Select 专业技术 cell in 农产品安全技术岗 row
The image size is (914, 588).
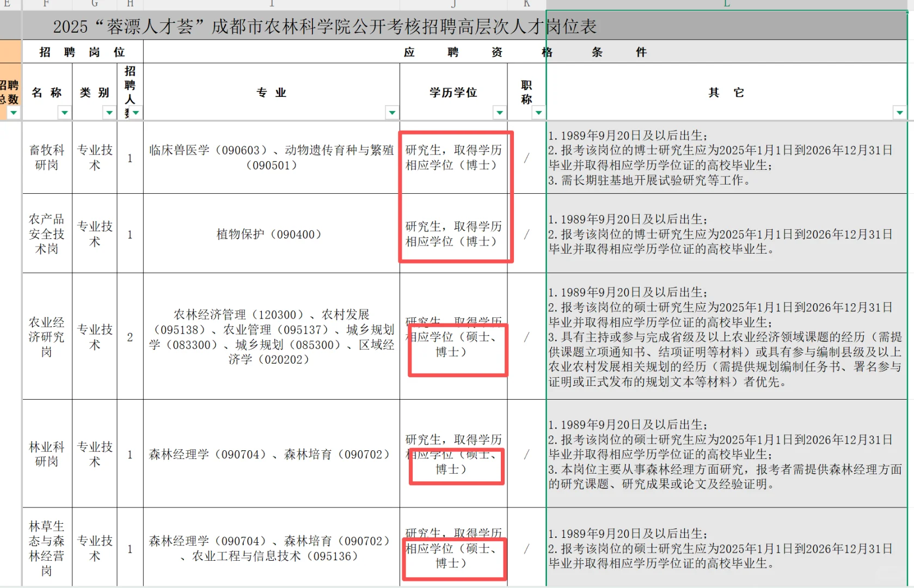coord(95,234)
